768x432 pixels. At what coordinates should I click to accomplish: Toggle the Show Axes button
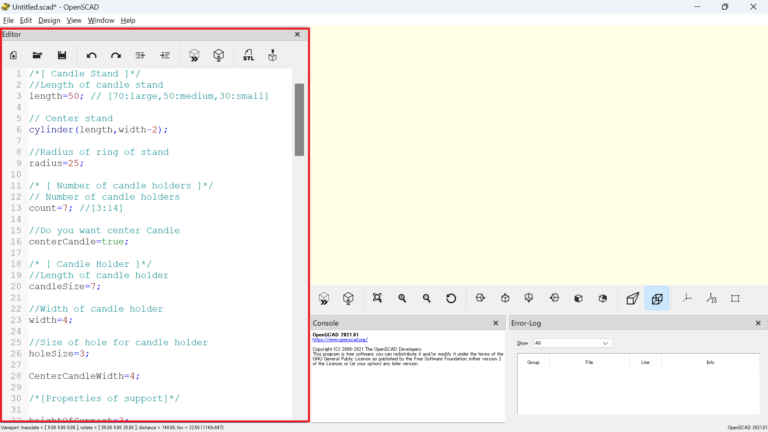click(687, 298)
